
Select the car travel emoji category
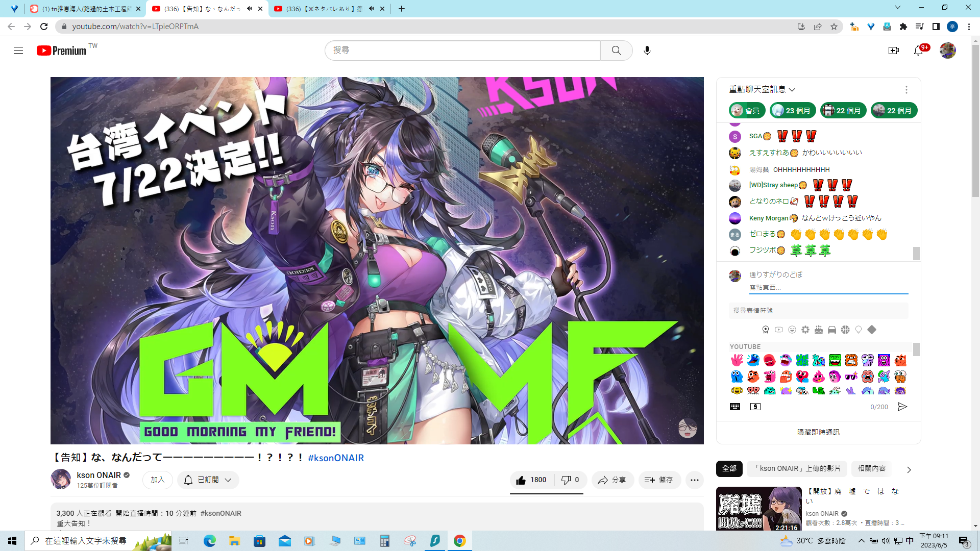tap(832, 330)
